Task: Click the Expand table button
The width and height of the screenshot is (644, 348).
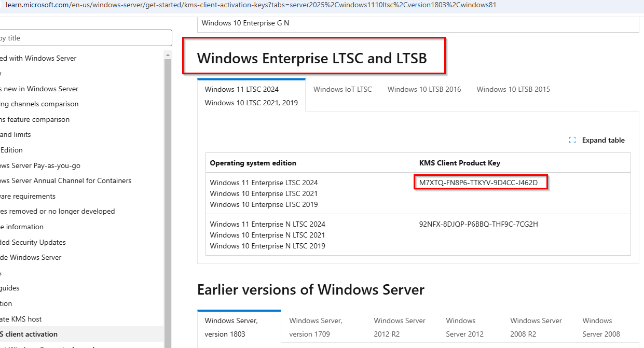Action: [x=597, y=140]
